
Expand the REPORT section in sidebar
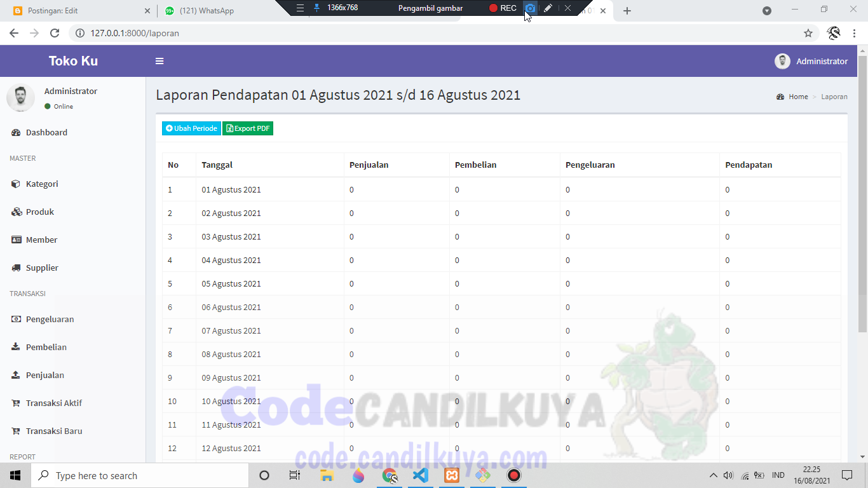(x=22, y=457)
